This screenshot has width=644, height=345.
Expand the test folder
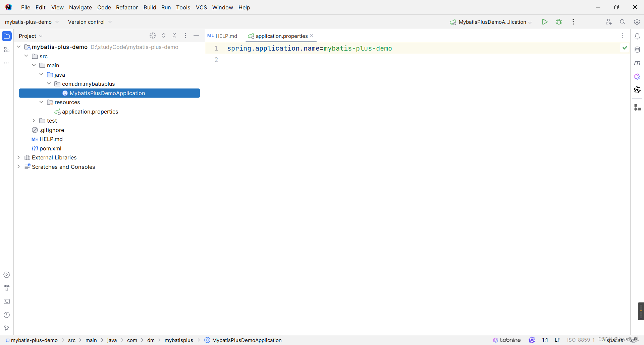tap(34, 121)
